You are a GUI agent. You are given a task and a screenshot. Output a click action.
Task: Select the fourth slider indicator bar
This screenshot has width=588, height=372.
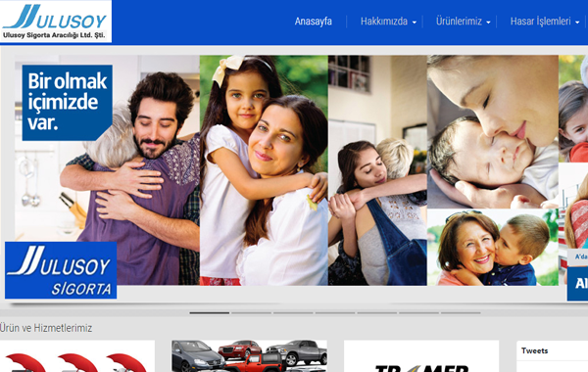(335, 312)
